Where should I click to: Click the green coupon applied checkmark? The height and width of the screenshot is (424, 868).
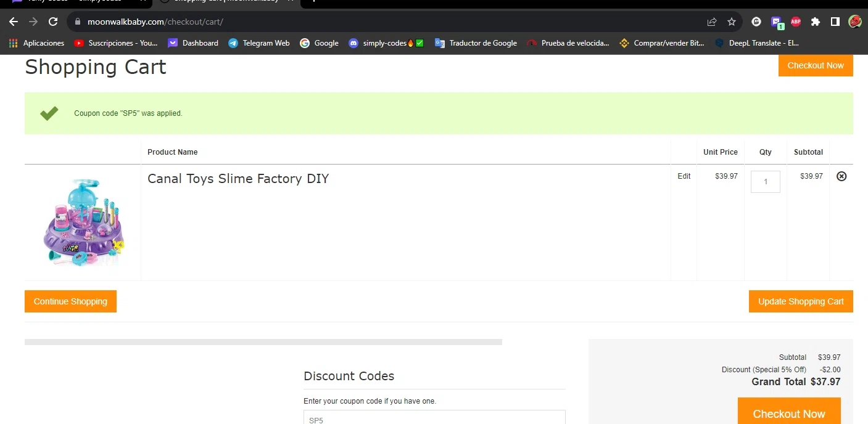[49, 113]
